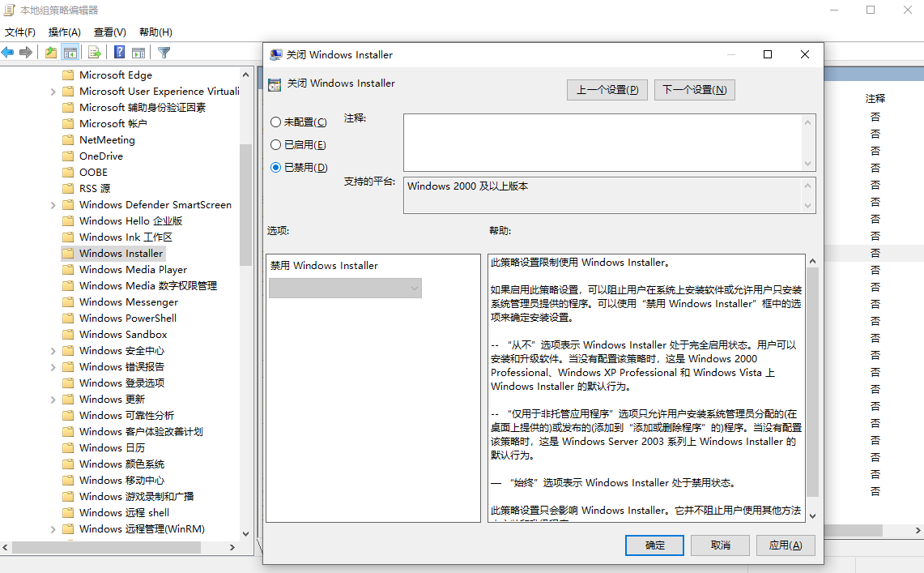Expand the Windows 远程管理(WinRM) node
This screenshot has width=924, height=573.
[x=53, y=529]
